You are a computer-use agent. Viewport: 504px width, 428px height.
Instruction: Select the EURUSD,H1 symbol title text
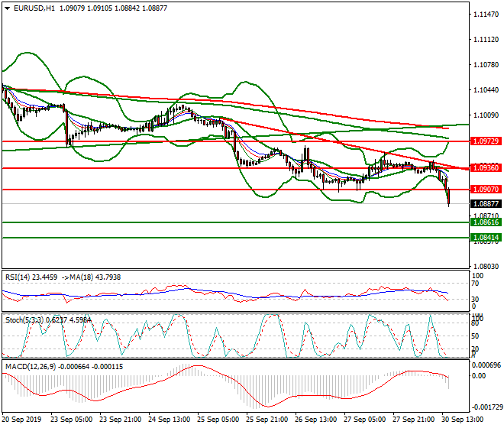[34, 8]
